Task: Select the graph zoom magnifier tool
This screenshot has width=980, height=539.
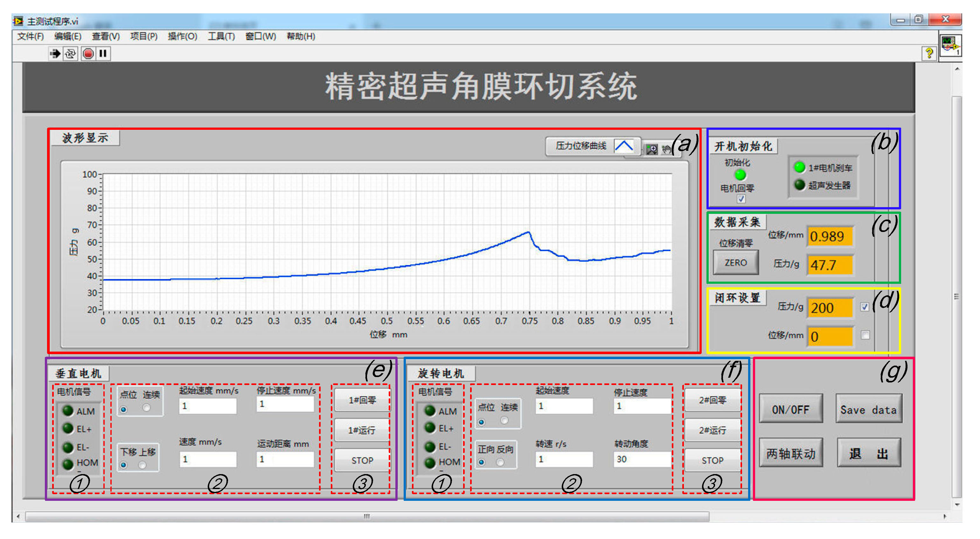Action: tap(652, 149)
